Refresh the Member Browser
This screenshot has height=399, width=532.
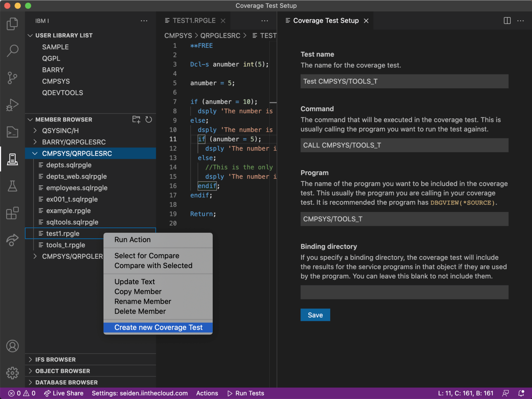click(149, 119)
